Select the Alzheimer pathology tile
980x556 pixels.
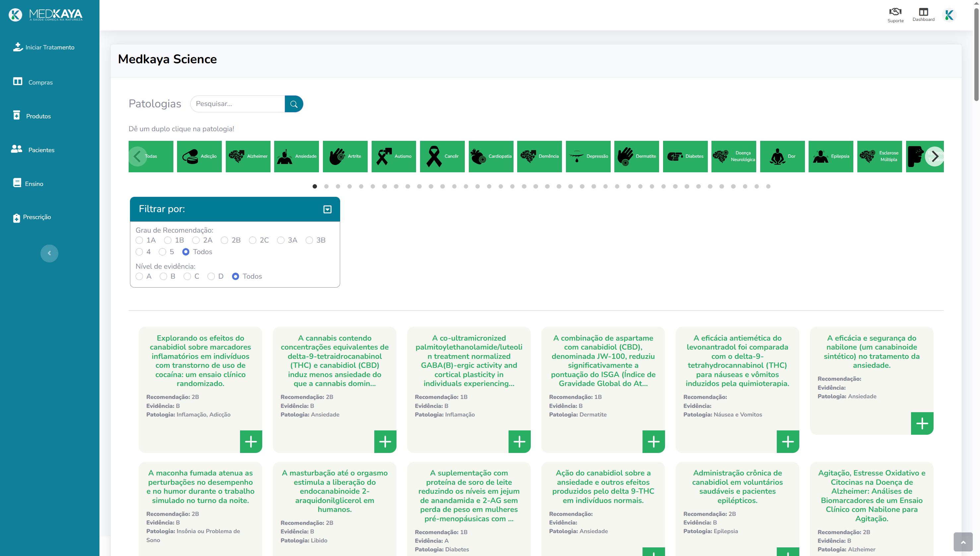248,157
